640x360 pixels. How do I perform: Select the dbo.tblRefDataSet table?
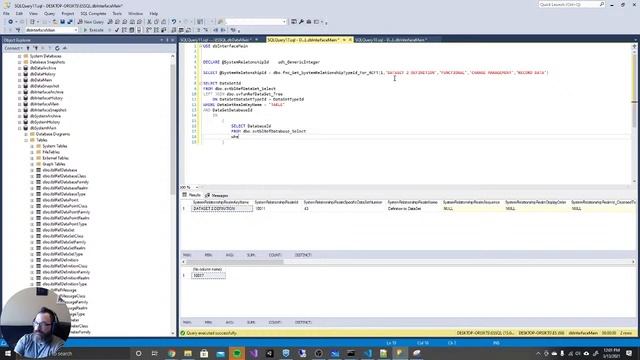tap(58, 230)
